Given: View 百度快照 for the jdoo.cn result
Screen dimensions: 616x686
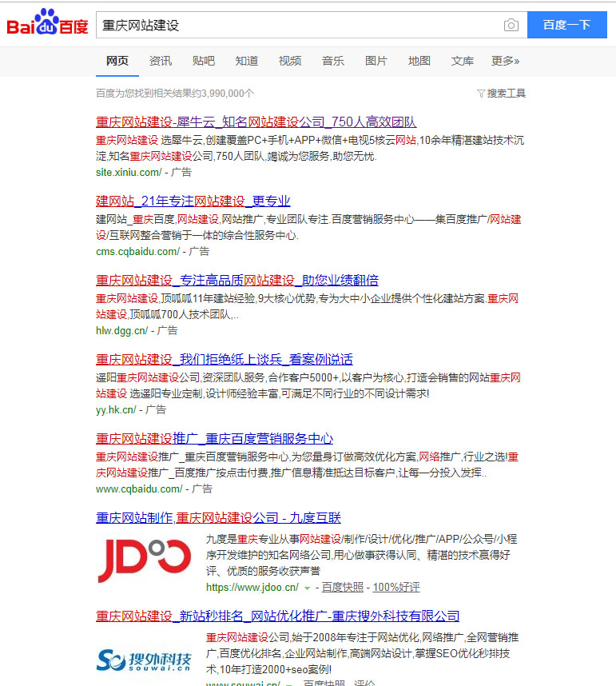Looking at the screenshot, I should click(x=344, y=587).
